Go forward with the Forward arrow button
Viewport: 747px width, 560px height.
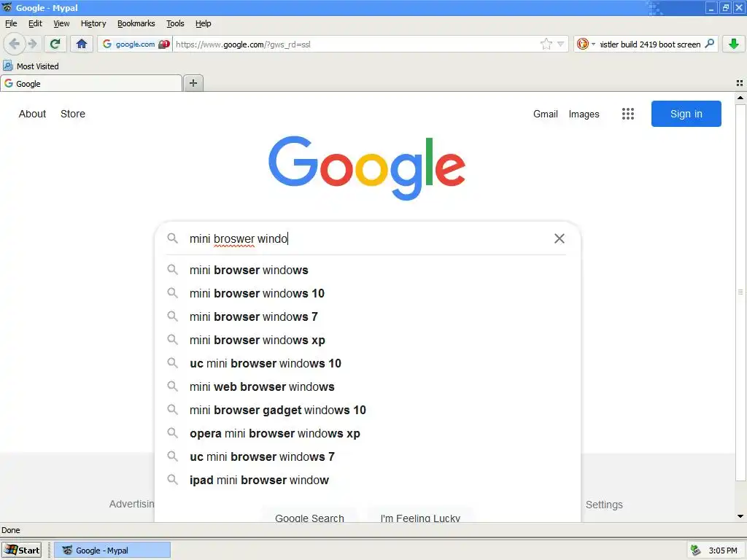tap(32, 44)
